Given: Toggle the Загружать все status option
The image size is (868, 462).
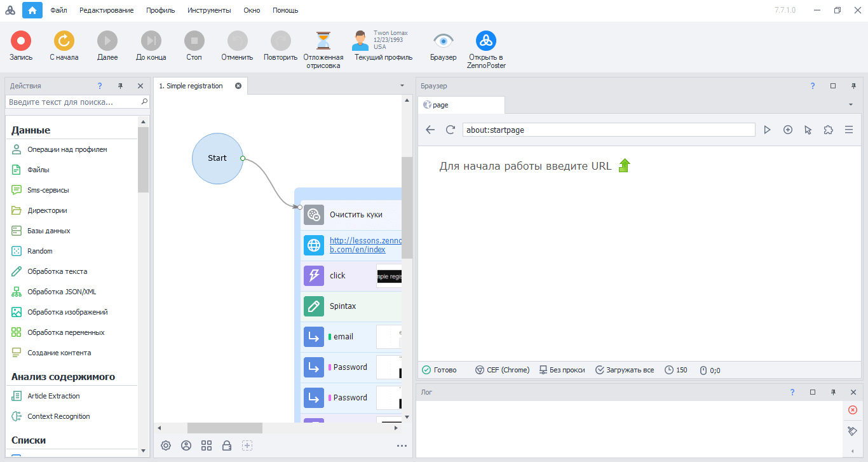Looking at the screenshot, I should (625, 370).
